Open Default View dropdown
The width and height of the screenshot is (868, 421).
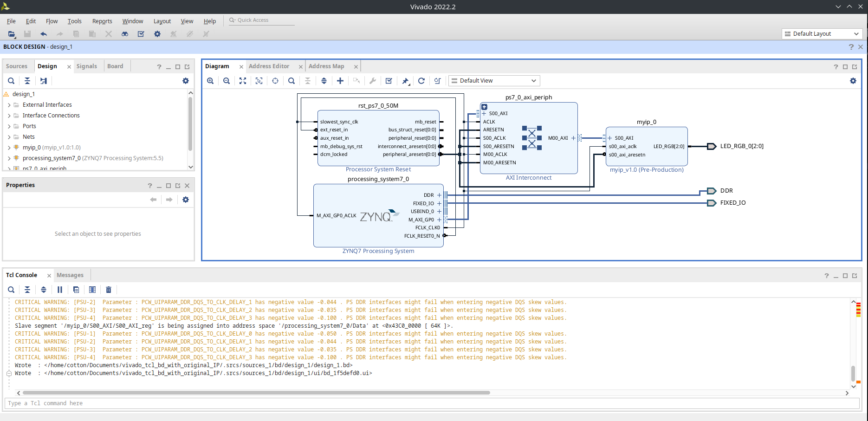click(494, 81)
